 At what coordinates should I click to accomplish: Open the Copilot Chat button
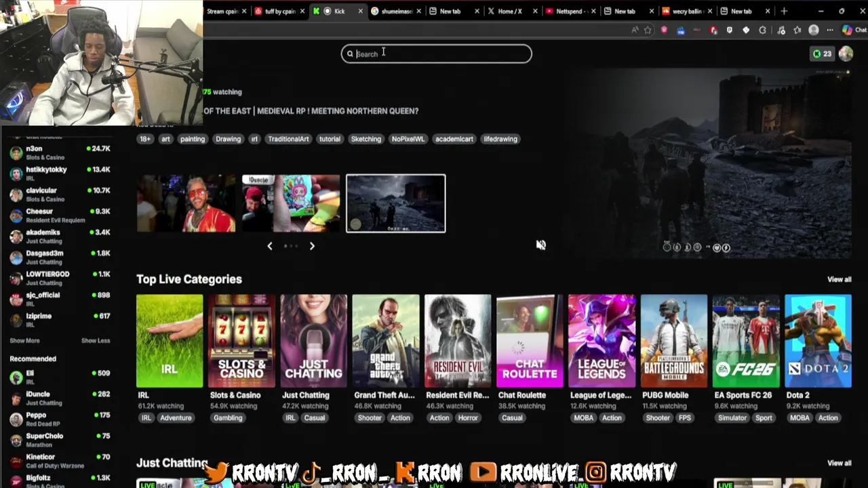(x=854, y=30)
